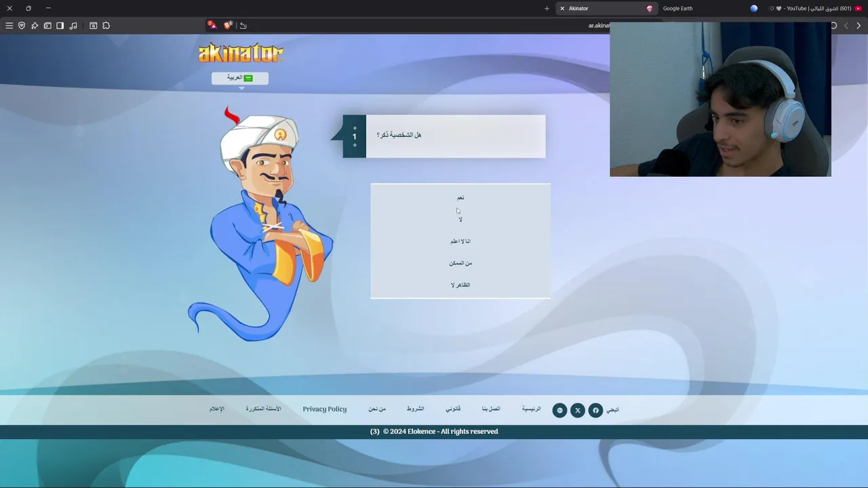Click the Brave lion shields icon
The height and width of the screenshot is (488, 868).
229,25
